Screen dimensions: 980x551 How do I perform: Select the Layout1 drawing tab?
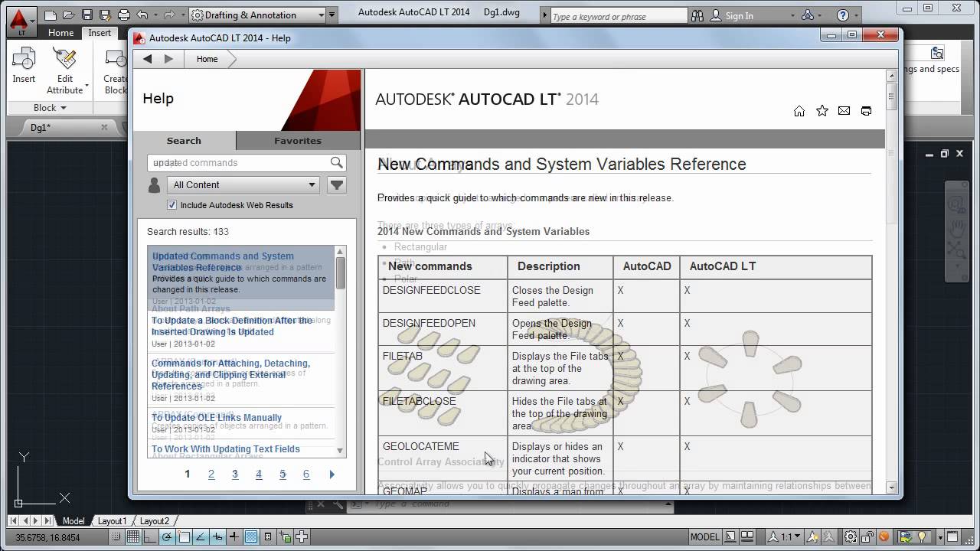[112, 521]
